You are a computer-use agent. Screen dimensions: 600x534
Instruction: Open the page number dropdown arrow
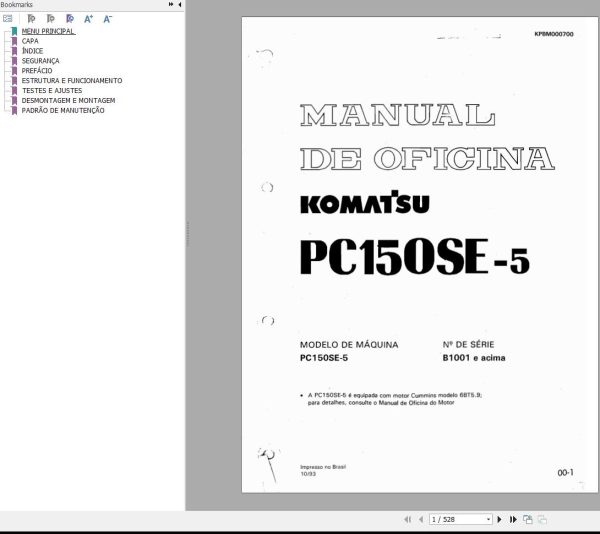click(488, 519)
